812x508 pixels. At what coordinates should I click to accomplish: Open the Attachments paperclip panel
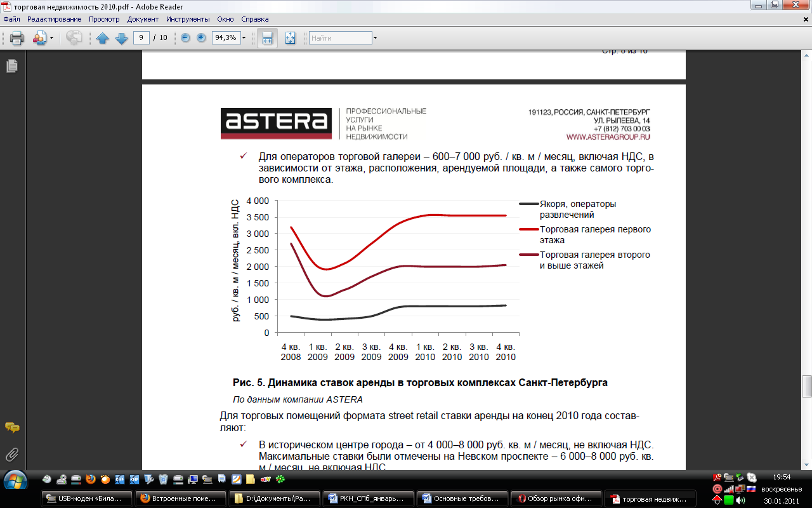point(11,455)
